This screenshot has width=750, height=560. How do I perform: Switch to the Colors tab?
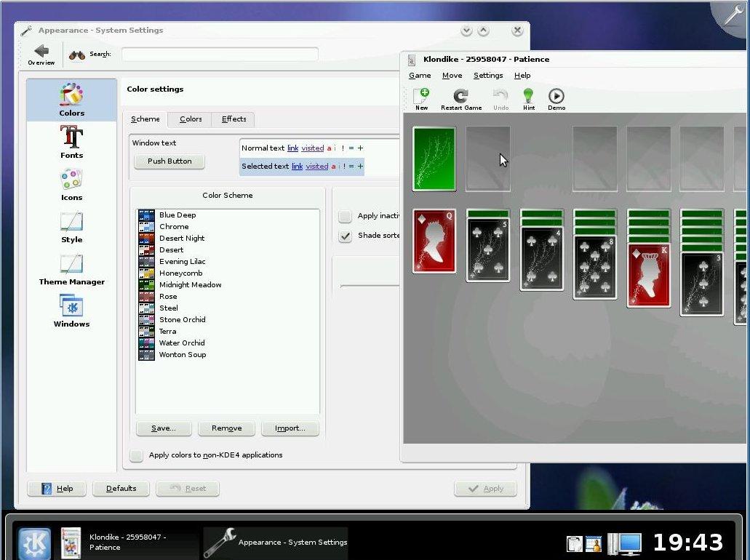tap(191, 119)
